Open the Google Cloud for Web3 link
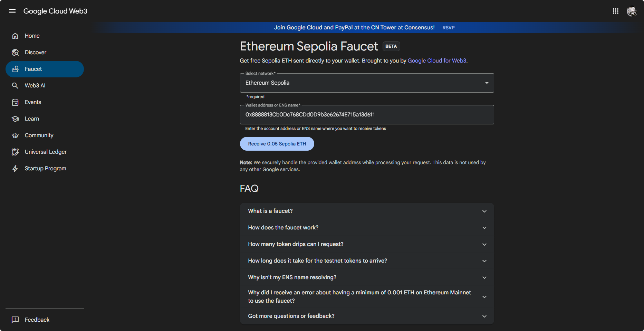This screenshot has height=331, width=644. coord(437,61)
